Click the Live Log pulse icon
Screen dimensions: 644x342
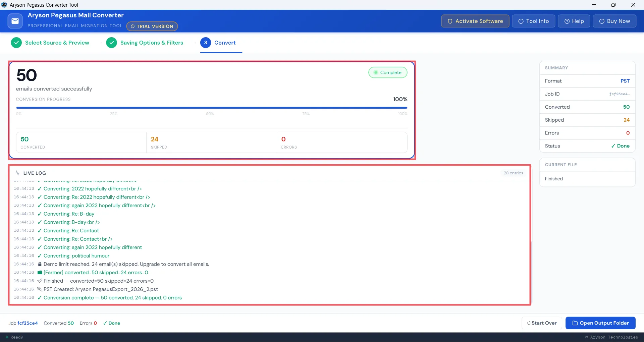point(17,173)
